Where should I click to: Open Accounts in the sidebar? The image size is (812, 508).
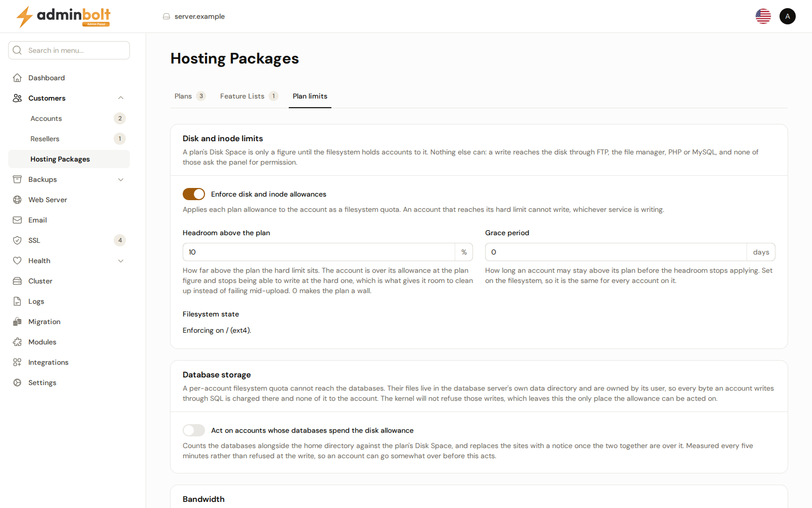pyautogui.click(x=69, y=118)
